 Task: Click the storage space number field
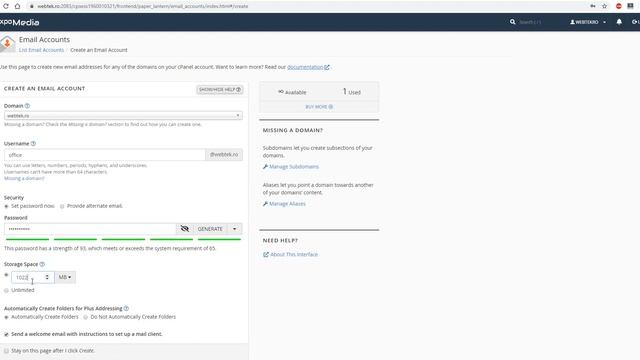[28, 277]
